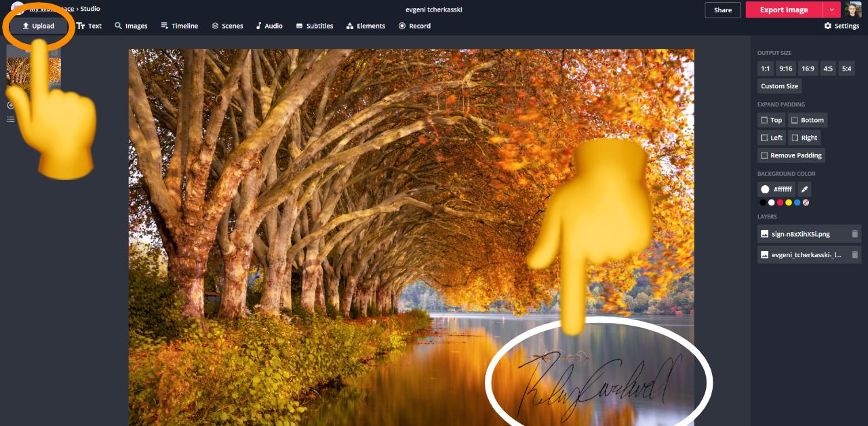
Task: Expand the Export Image dropdown arrow
Action: tap(832, 9)
